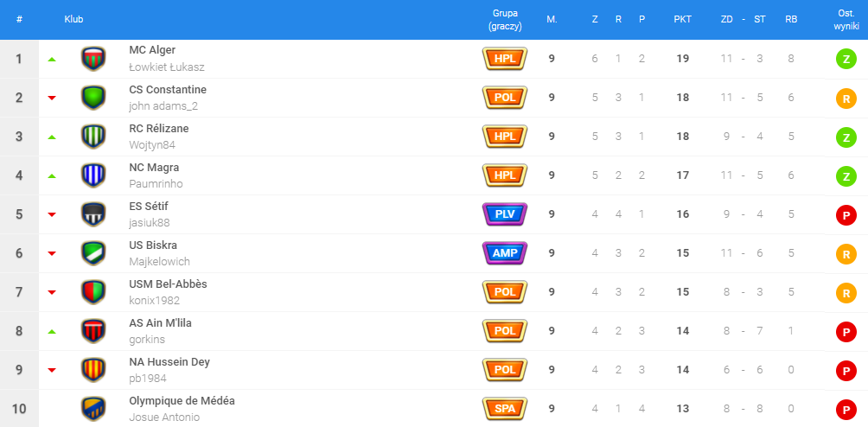Open player profile Łowkiet Łukasz
The height and width of the screenshot is (427, 868).
(166, 67)
